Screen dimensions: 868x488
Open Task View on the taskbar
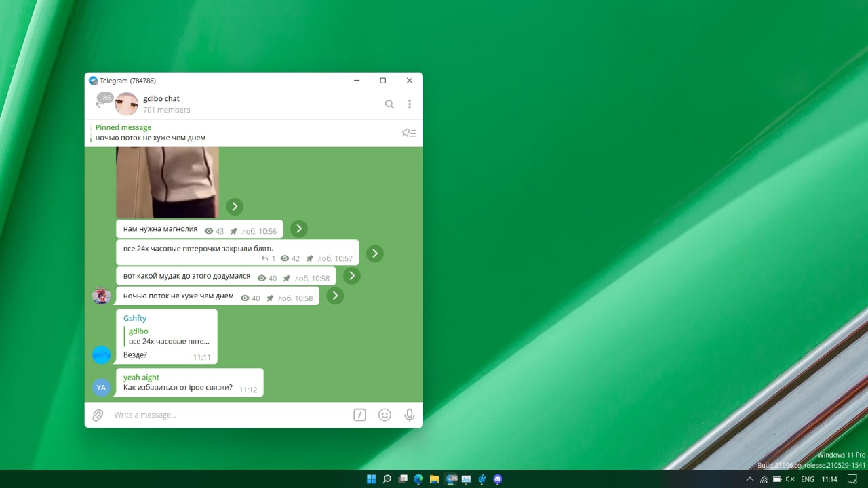403,479
